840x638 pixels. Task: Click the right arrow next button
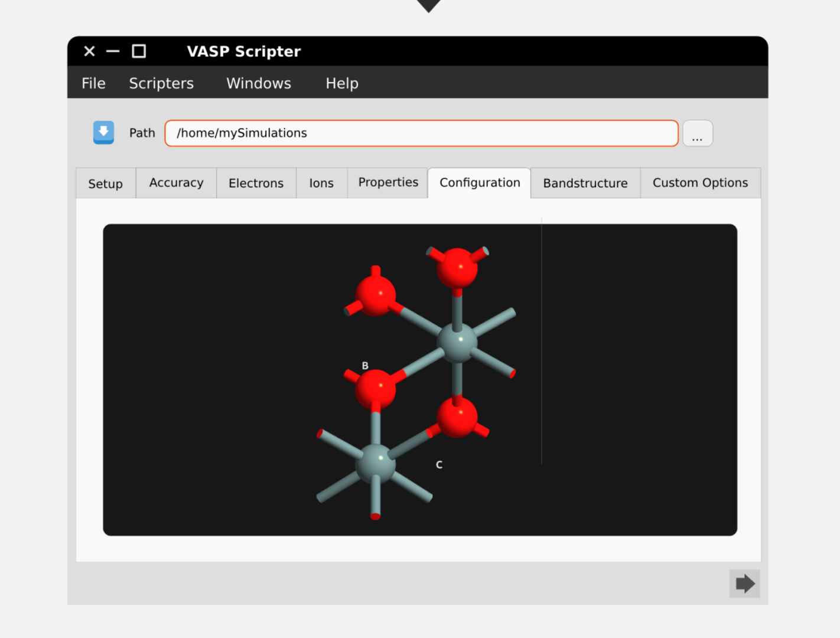point(744,584)
